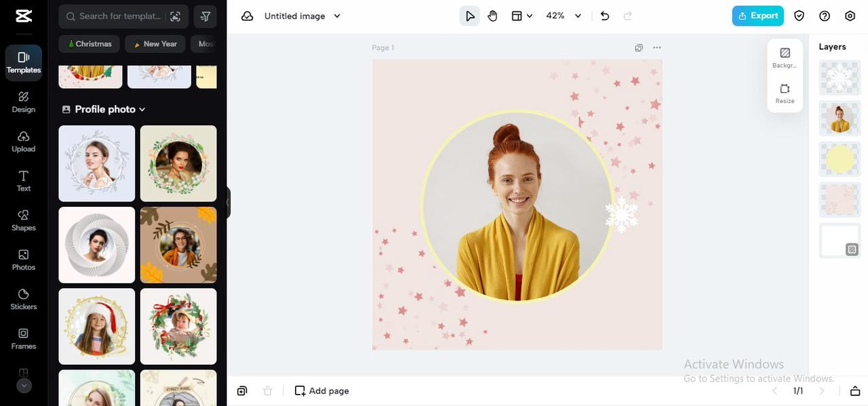Open the Templates sidebar tab

tap(24, 63)
